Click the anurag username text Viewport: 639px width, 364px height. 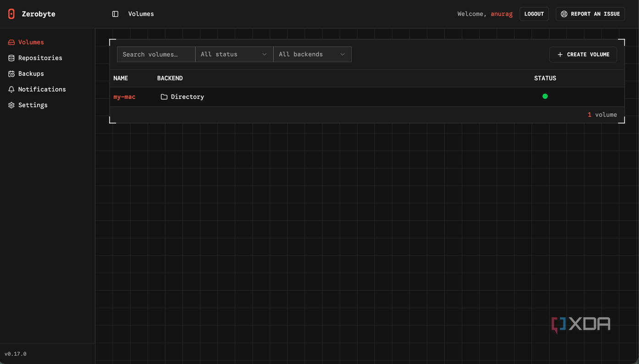pyautogui.click(x=501, y=14)
